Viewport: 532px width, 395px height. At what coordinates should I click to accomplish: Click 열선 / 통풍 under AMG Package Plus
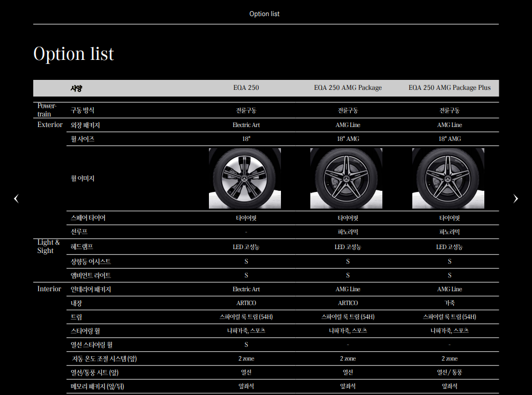click(449, 373)
